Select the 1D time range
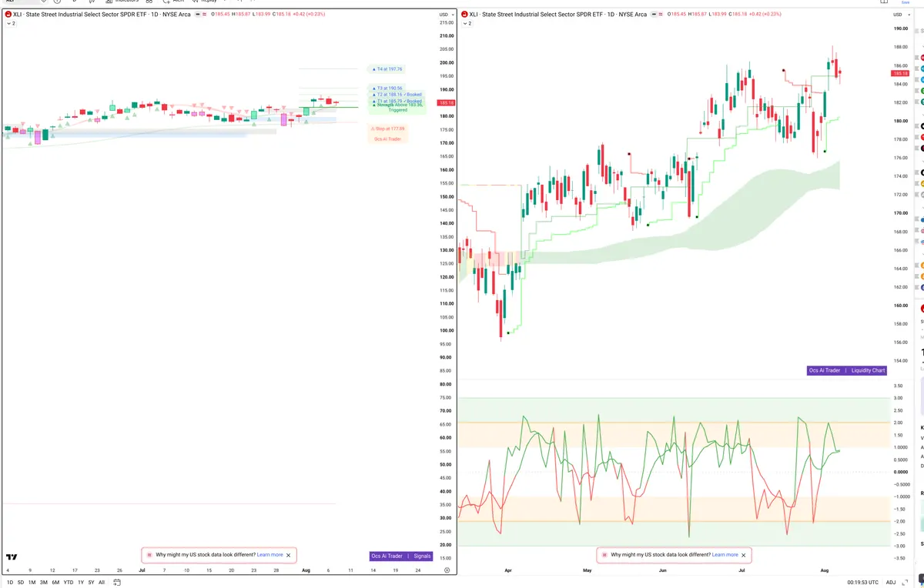This screenshot has height=588, width=924. 10,583
